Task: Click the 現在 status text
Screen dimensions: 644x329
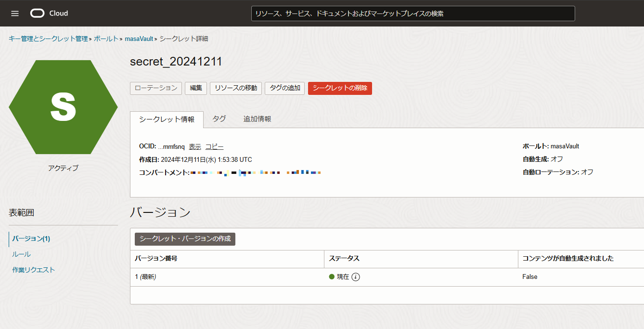Action: (343, 277)
